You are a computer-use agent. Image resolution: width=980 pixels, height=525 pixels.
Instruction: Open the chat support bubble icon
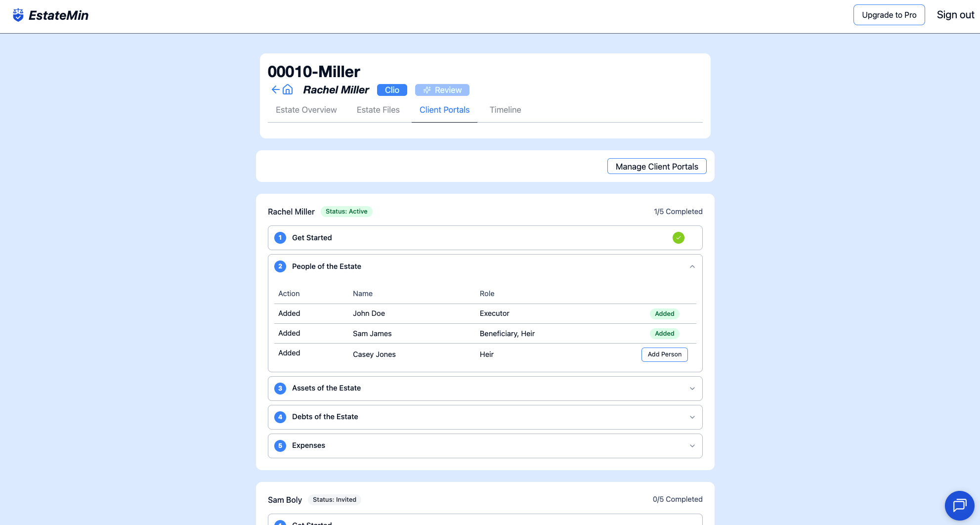pyautogui.click(x=959, y=505)
